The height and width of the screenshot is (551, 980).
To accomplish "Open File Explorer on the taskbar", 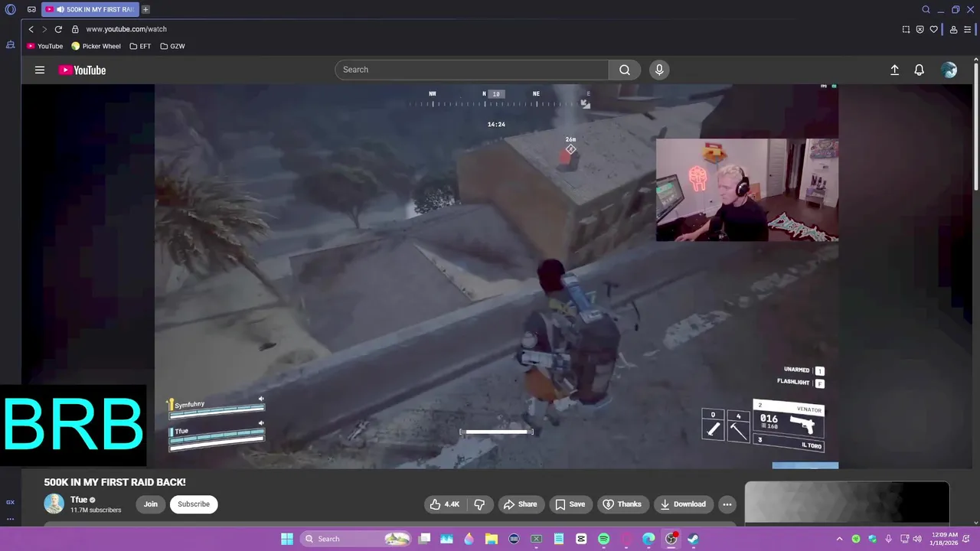I will coord(492,539).
